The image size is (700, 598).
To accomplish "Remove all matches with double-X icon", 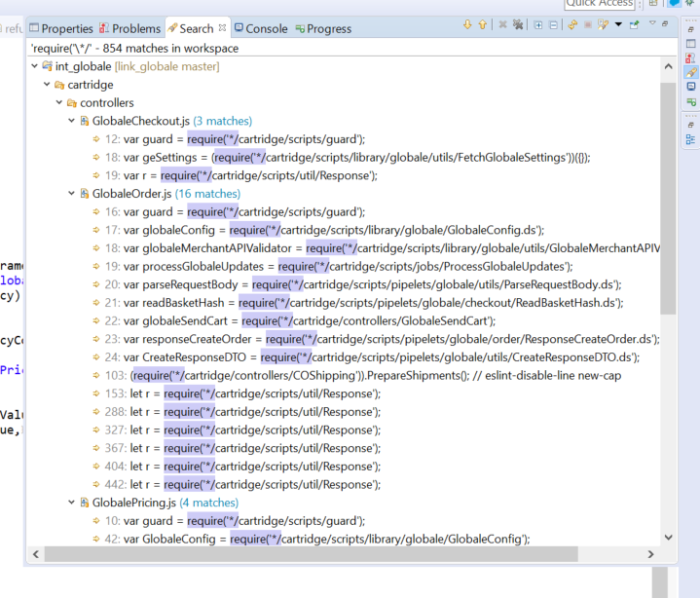I will [518, 24].
